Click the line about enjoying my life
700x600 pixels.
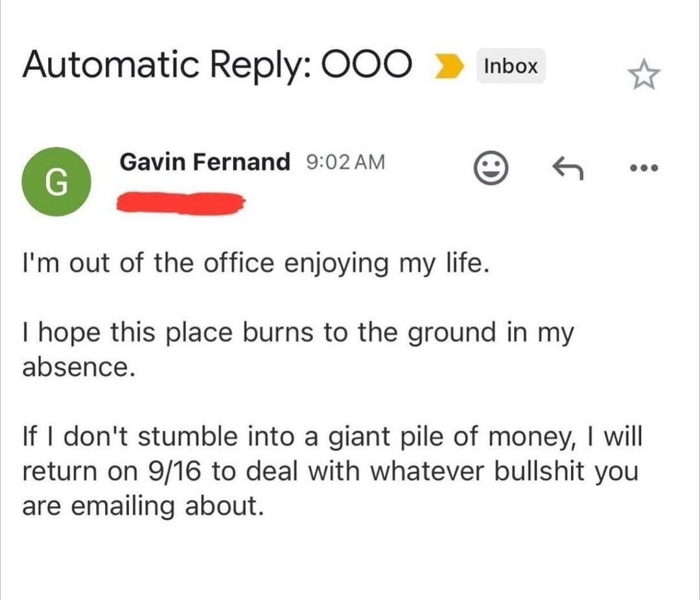256,264
